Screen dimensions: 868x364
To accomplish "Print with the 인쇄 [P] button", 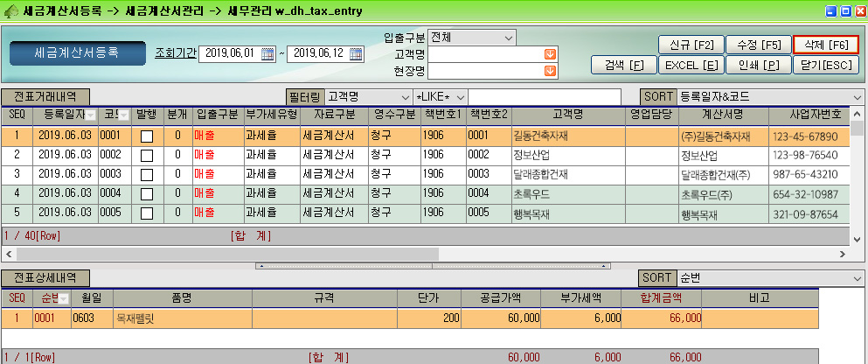I will 758,65.
